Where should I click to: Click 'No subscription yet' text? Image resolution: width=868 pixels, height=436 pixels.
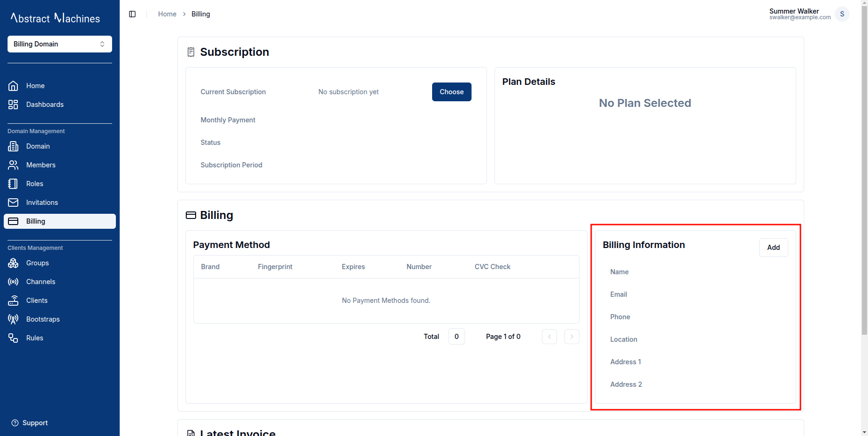tap(349, 92)
